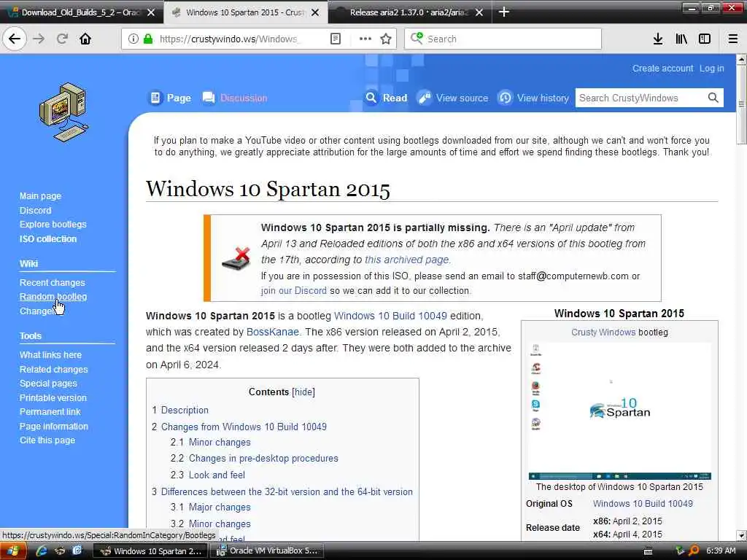This screenshot has height=560, width=747.
Task: Click Cite this page link
Action: 47,440
